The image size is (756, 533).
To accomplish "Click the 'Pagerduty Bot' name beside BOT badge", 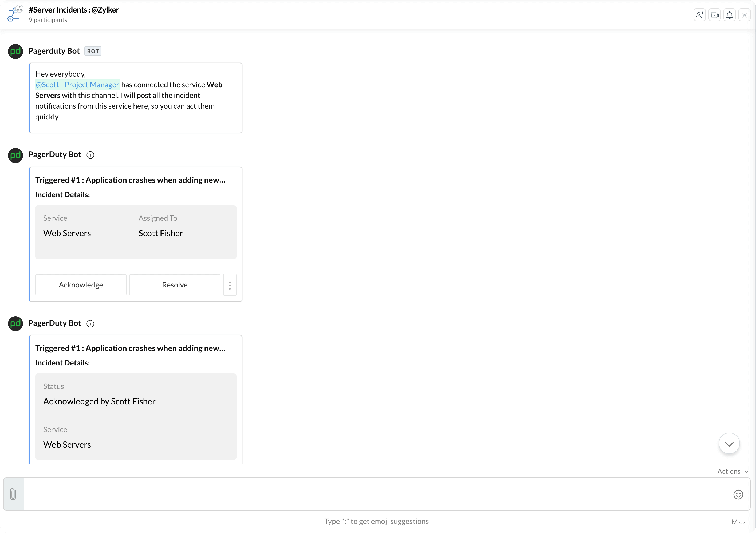I will pyautogui.click(x=54, y=51).
